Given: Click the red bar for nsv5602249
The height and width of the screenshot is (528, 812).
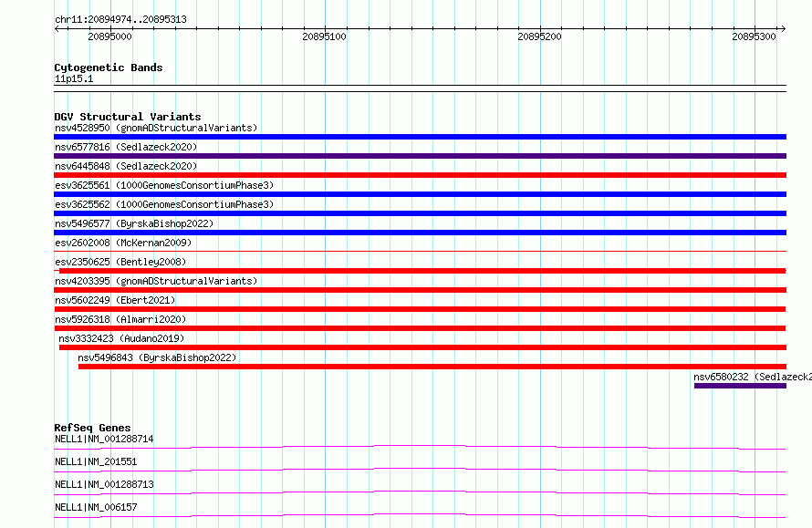Looking at the screenshot, I should 420,309.
